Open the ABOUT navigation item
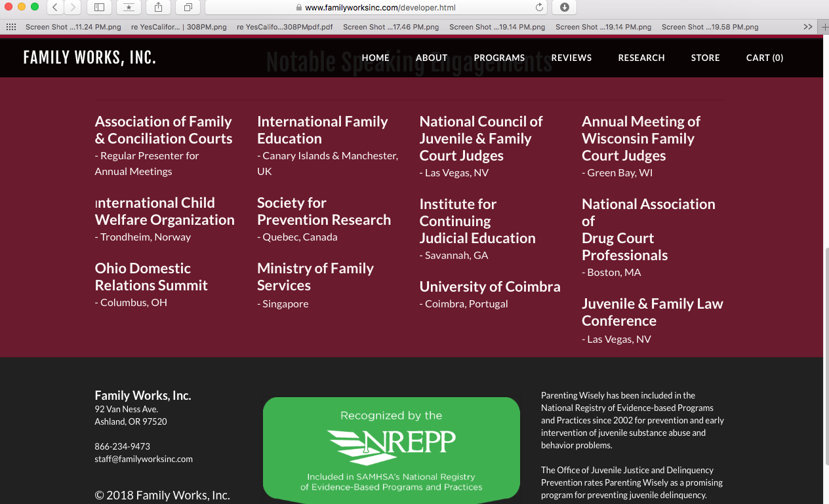 [x=431, y=58]
